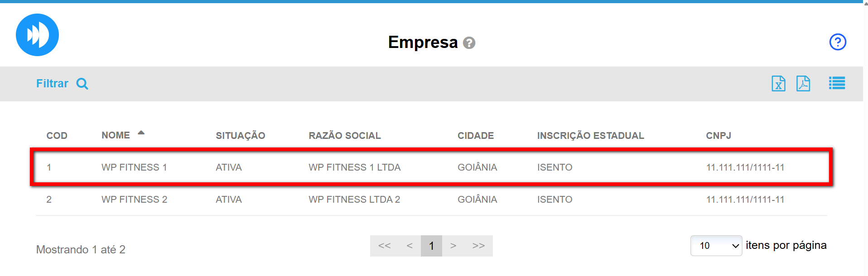The image size is (868, 276).
Task: Sort by RAZÃO SOCIAL column header
Action: coord(344,136)
